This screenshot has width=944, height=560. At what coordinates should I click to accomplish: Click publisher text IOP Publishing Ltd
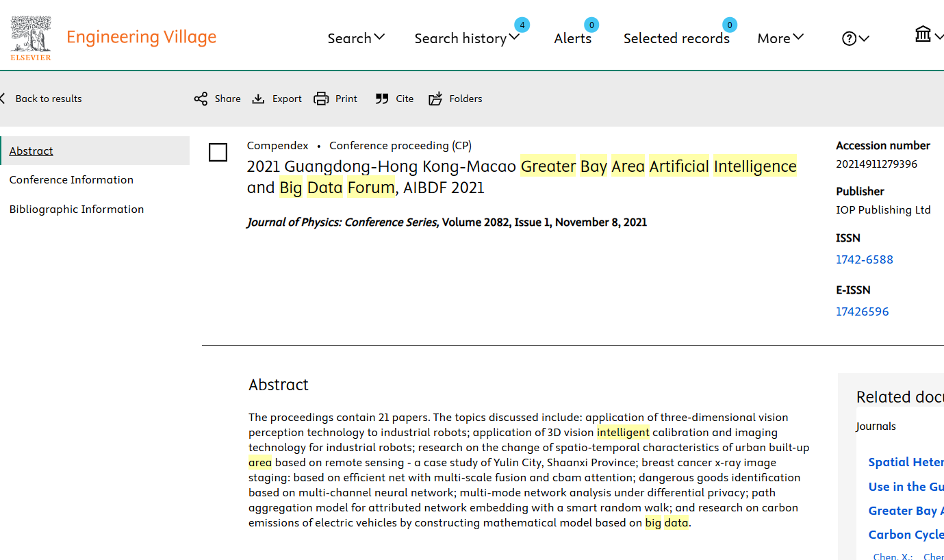(883, 210)
